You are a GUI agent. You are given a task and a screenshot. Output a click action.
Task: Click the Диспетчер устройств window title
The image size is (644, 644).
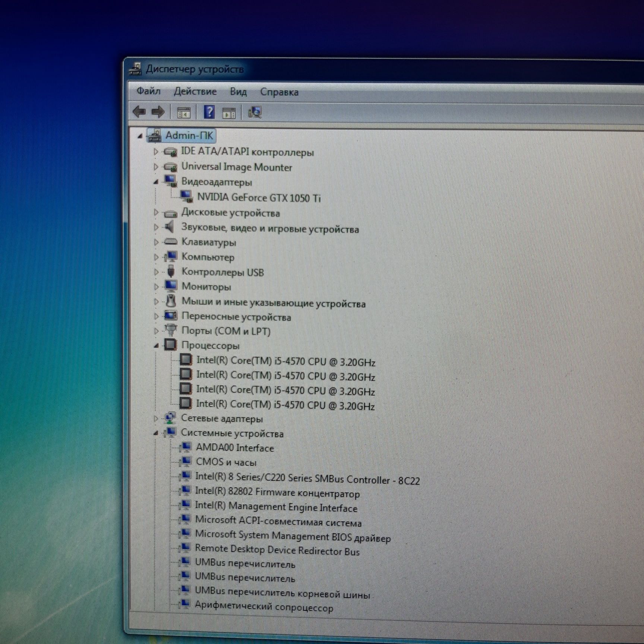tap(195, 69)
